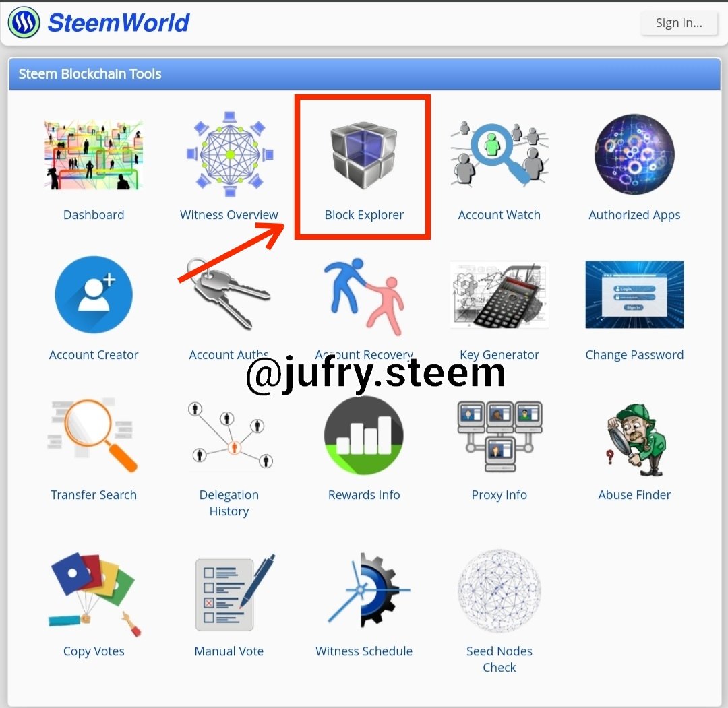Click the SteemWorld circular logo
Viewport: 728px width, 708px height.
point(24,22)
